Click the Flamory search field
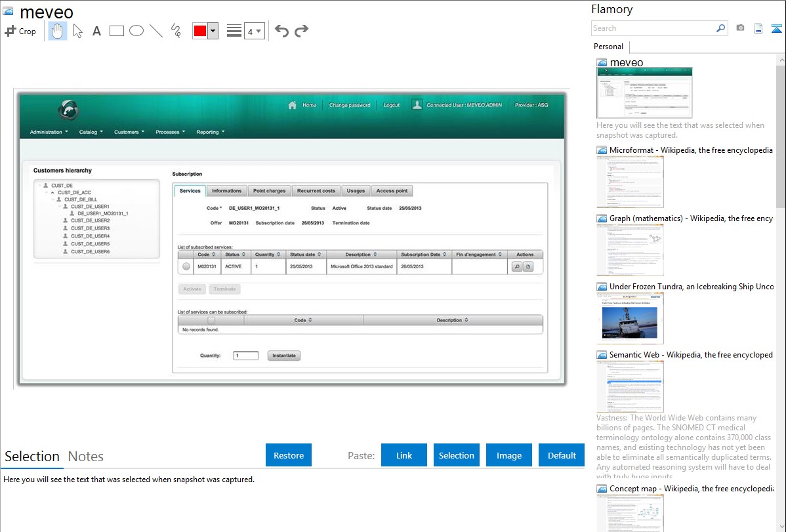This screenshot has height=532, width=786. [653, 28]
